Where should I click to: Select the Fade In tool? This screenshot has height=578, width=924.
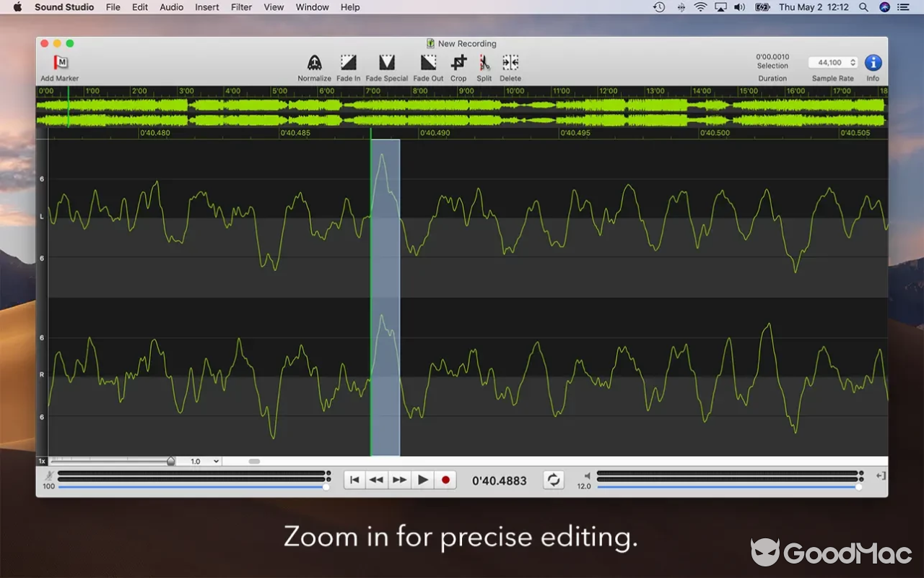coord(348,62)
